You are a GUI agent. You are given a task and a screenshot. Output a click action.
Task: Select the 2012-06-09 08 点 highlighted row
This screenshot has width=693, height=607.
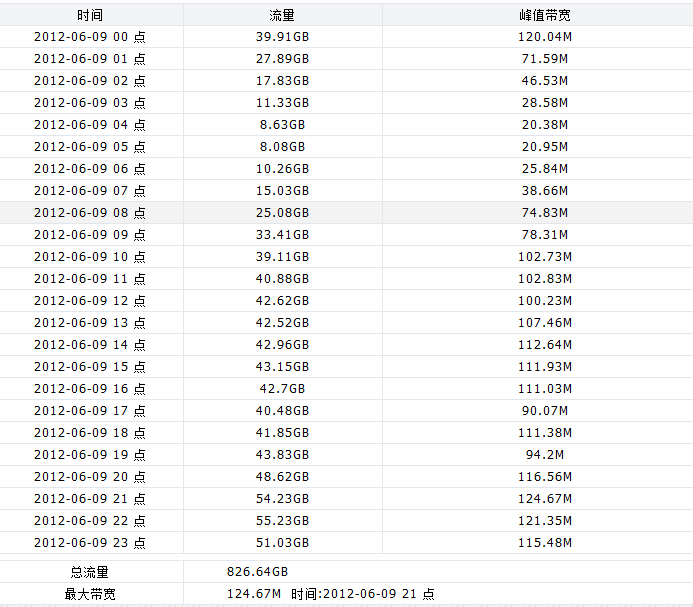click(346, 213)
